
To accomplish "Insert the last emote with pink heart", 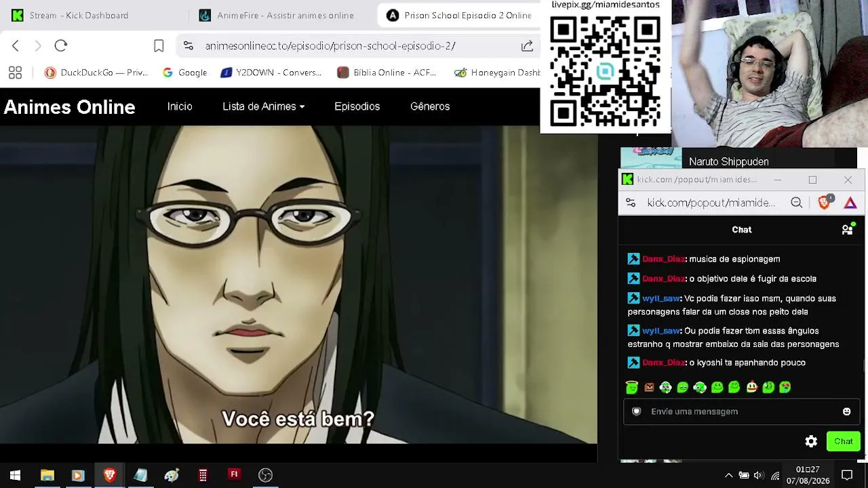I will (x=785, y=387).
